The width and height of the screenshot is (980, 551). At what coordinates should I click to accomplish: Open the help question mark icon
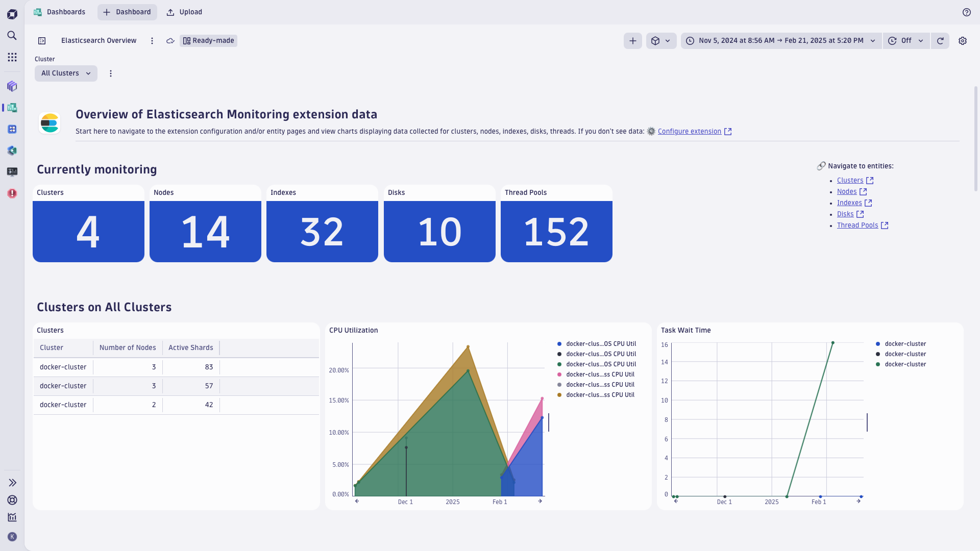point(967,12)
